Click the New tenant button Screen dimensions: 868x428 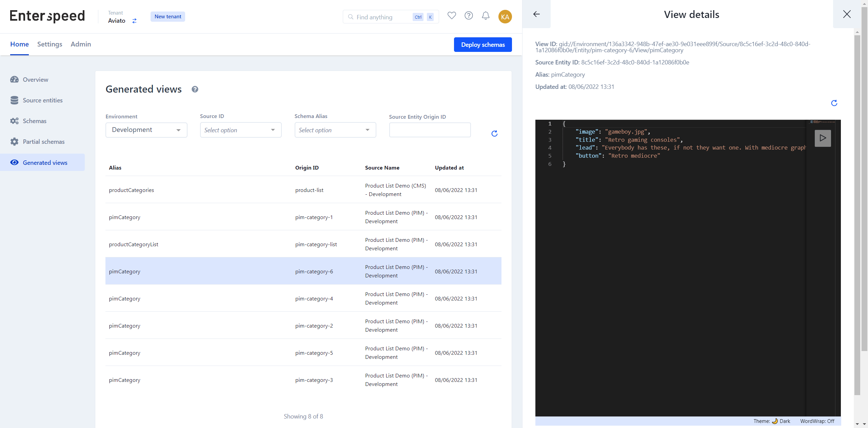(x=168, y=17)
